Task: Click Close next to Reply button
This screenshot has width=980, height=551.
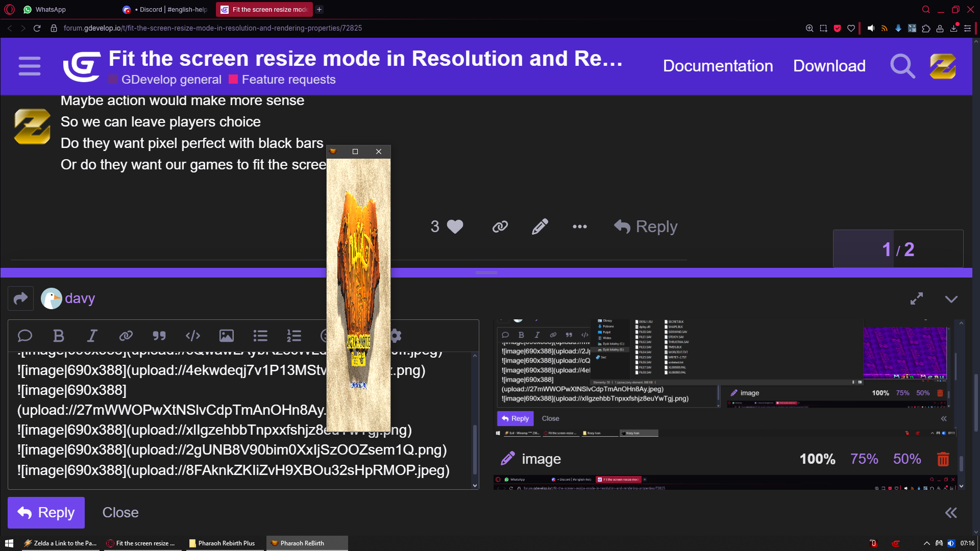Action: coord(120,513)
